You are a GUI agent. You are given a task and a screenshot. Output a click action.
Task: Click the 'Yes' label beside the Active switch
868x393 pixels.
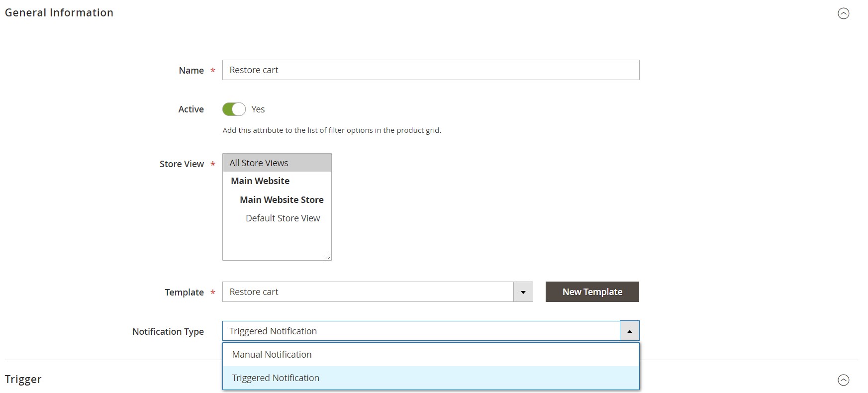click(258, 109)
